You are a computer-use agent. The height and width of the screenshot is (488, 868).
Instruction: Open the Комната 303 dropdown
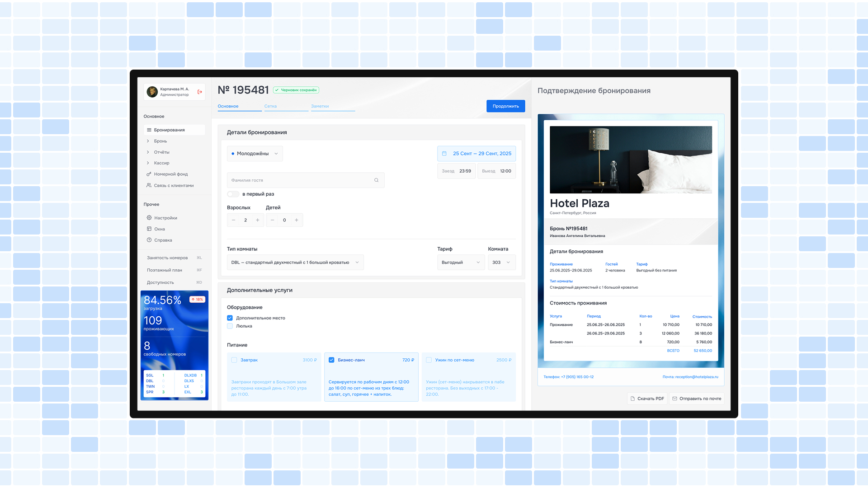coord(502,263)
